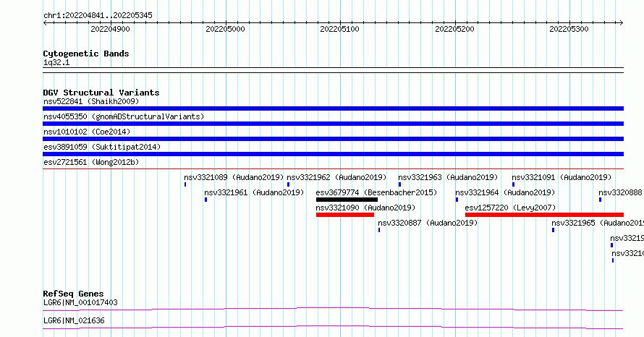Open nsv3321964 (Audano2019) variant label
This screenshot has height=337, width=644.
pos(505,192)
